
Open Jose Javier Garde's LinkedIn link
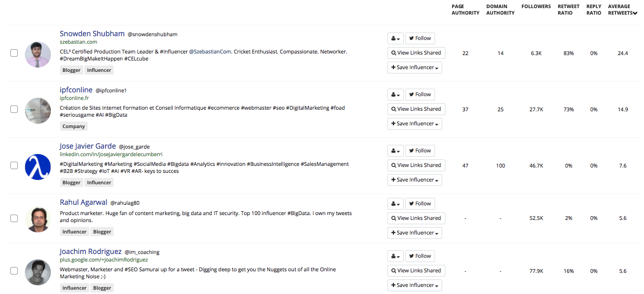point(110,155)
